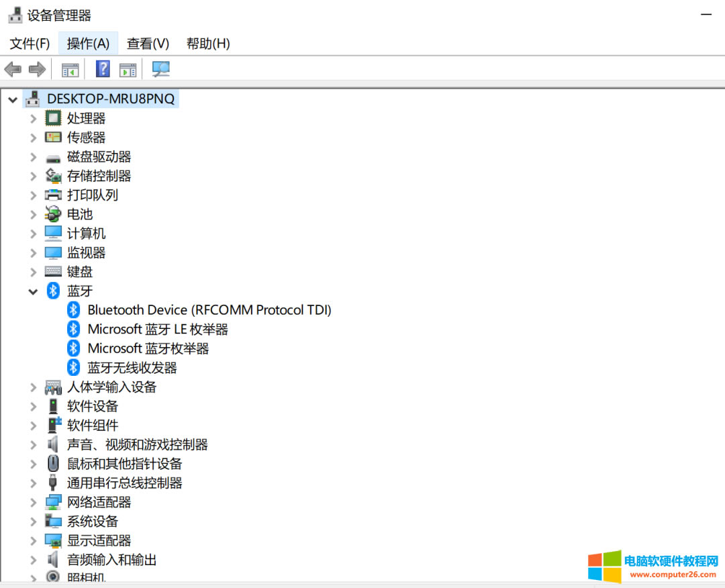Viewport: 725px width, 588px height.
Task: Click the 鼠标和其他指针设备 mouse icon
Action: [53, 463]
